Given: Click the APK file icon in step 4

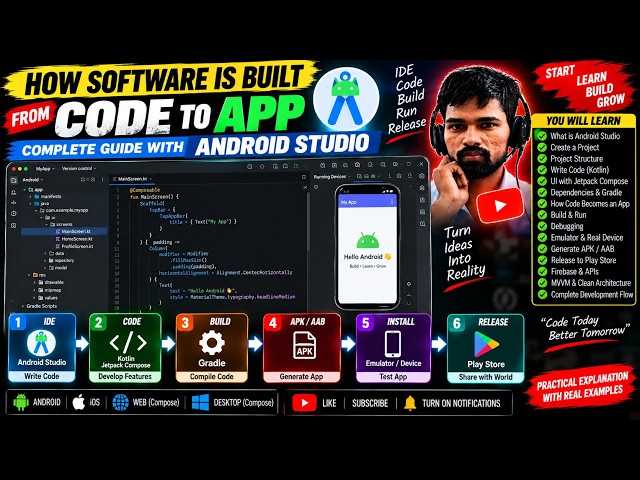Looking at the screenshot, I should pyautogui.click(x=304, y=345).
